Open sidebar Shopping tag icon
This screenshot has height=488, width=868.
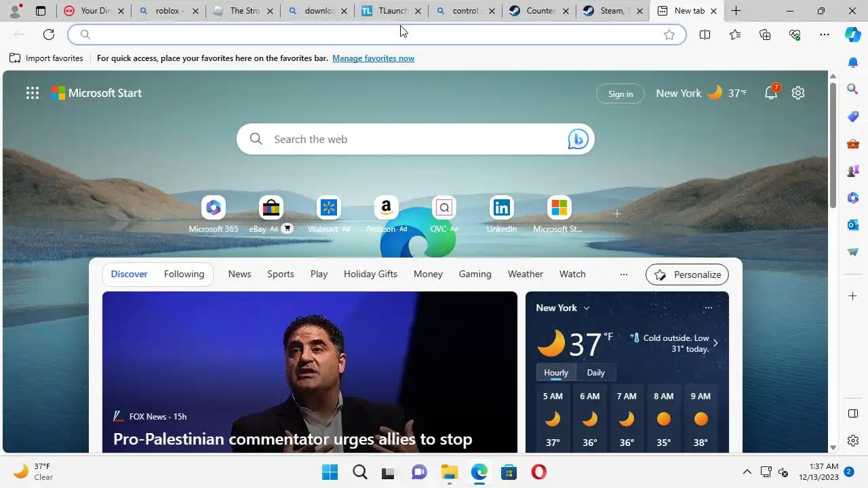pyautogui.click(x=853, y=117)
